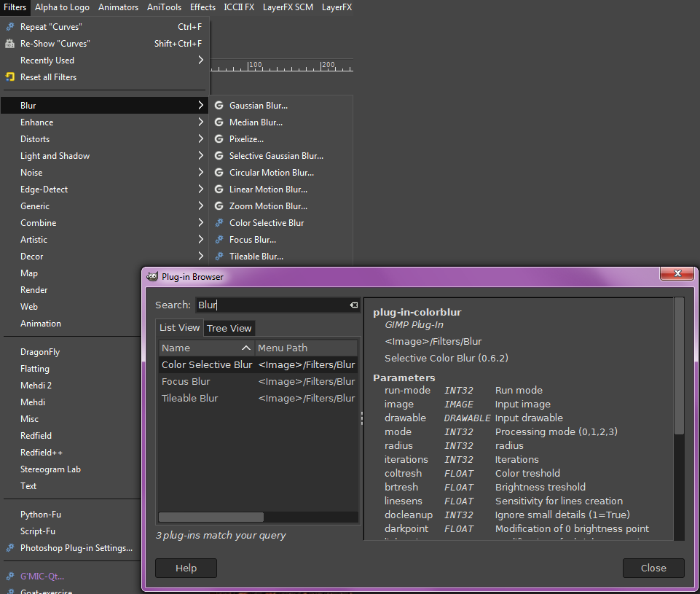The image size is (700, 594).
Task: Open the AniTools menu
Action: (165, 7)
